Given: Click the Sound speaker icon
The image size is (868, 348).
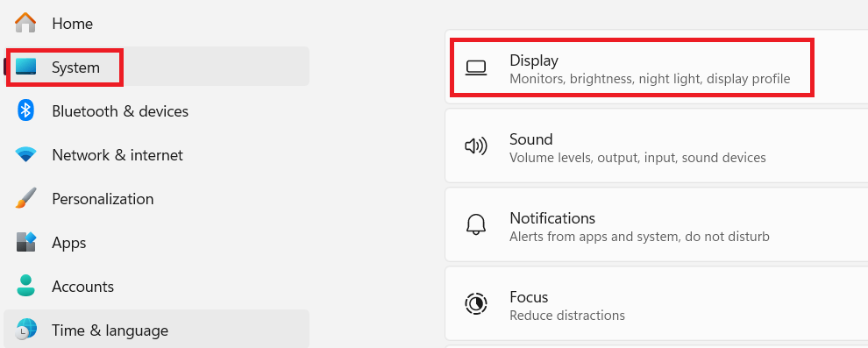Looking at the screenshot, I should (x=475, y=146).
